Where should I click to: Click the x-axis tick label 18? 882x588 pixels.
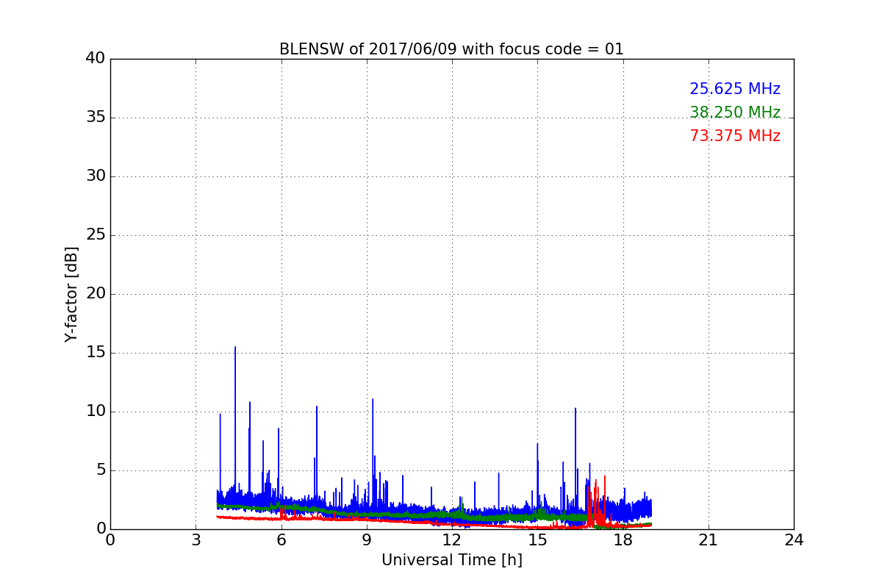(623, 540)
